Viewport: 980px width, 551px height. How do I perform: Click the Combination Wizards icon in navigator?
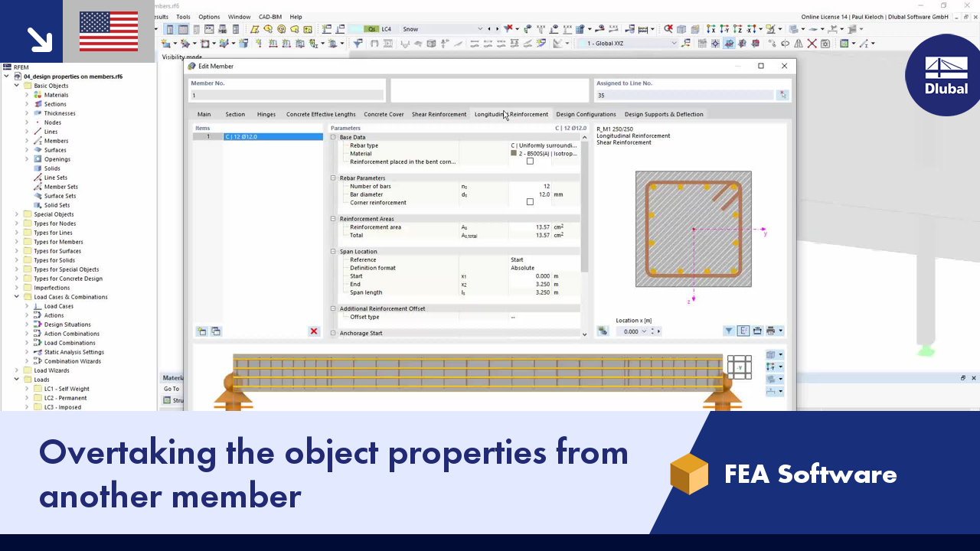click(x=38, y=361)
